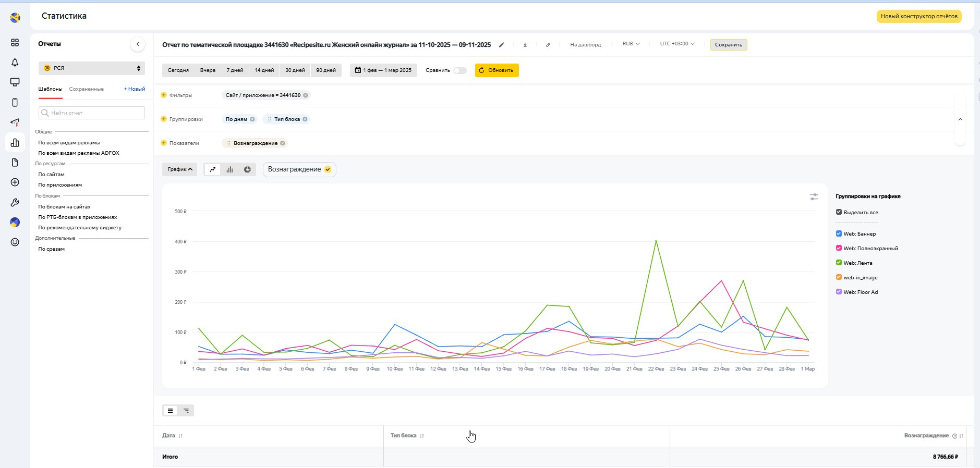980x468 pixels.
Task: Click the Обновить button
Action: click(x=497, y=70)
